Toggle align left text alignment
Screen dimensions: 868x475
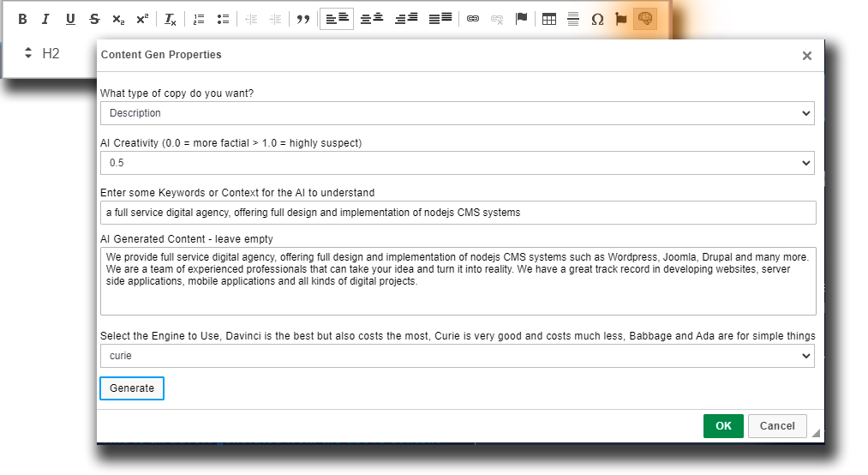[x=336, y=19]
